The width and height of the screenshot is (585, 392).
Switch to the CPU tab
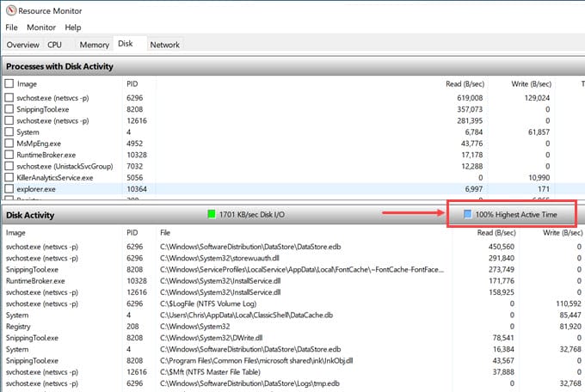point(54,45)
